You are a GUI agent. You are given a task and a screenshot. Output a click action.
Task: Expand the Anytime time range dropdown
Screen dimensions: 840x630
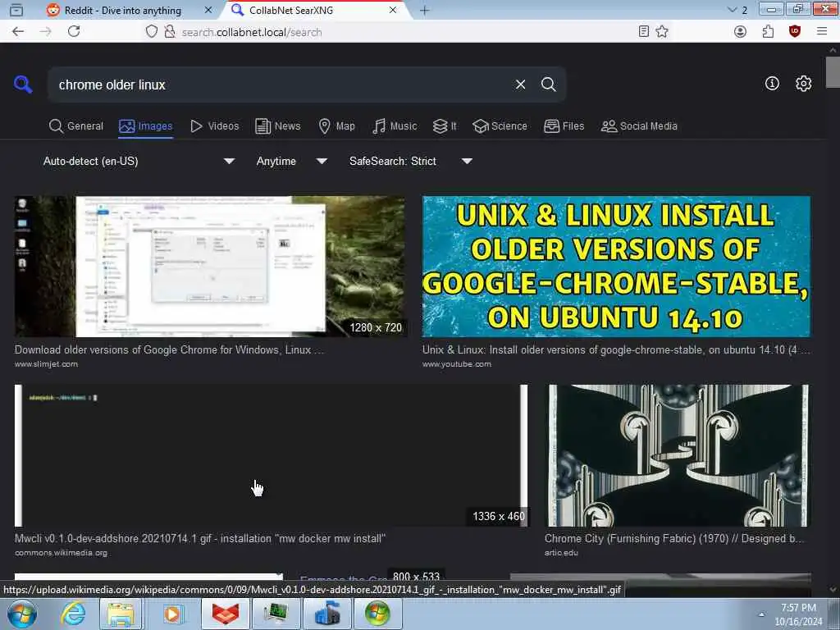pos(291,162)
